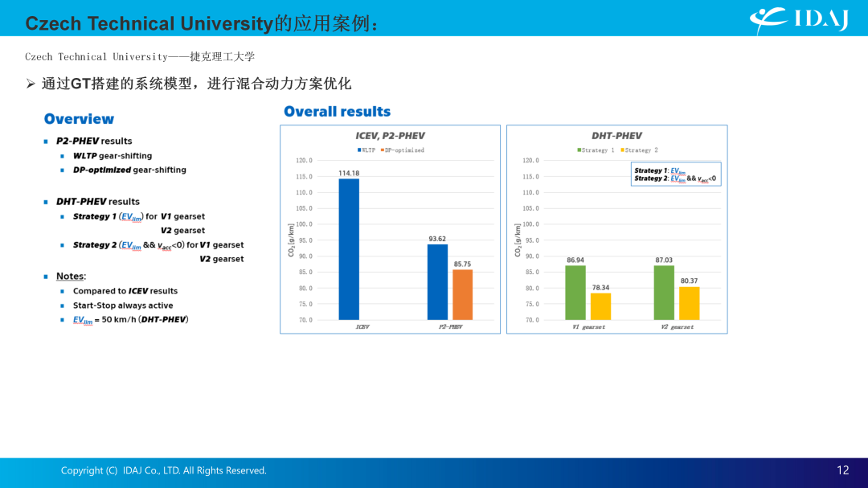Click the 'ICEV' x-axis category label
This screenshot has width=868, height=488.
(x=362, y=327)
